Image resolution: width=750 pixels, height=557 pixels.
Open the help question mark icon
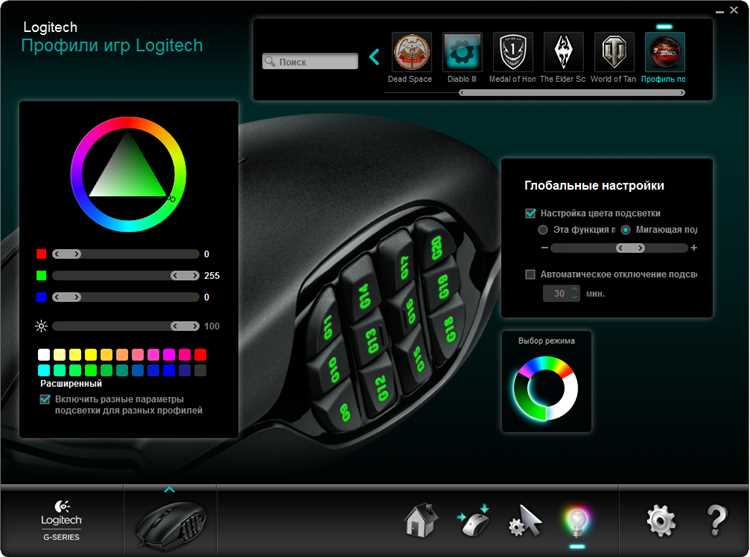[716, 521]
